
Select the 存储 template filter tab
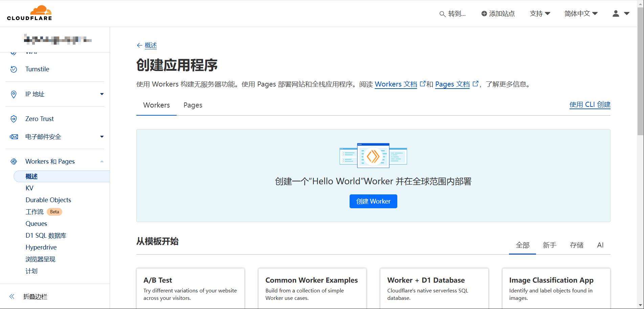(x=577, y=245)
